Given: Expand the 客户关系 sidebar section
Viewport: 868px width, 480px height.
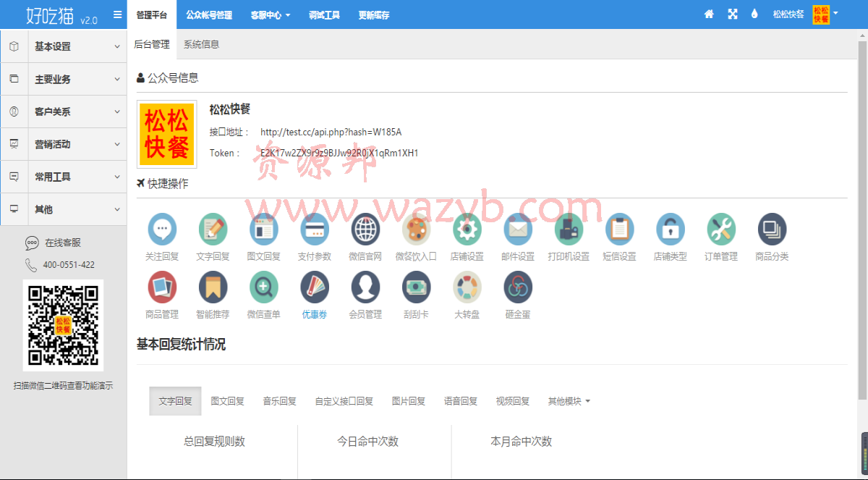Looking at the screenshot, I should point(64,111).
